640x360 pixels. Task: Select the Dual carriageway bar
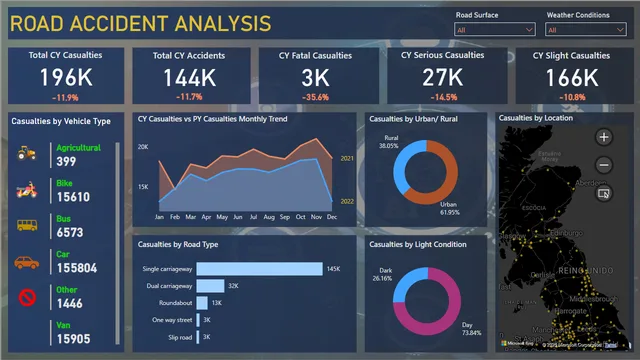tap(210, 286)
